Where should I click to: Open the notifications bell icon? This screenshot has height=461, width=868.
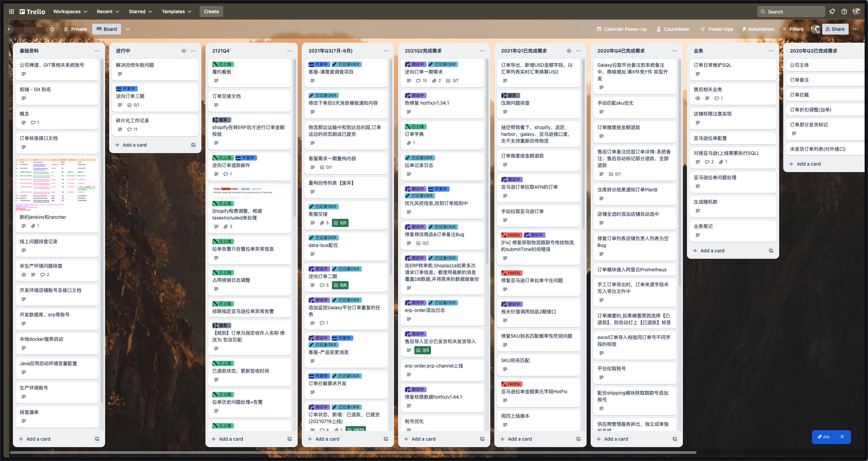click(832, 12)
